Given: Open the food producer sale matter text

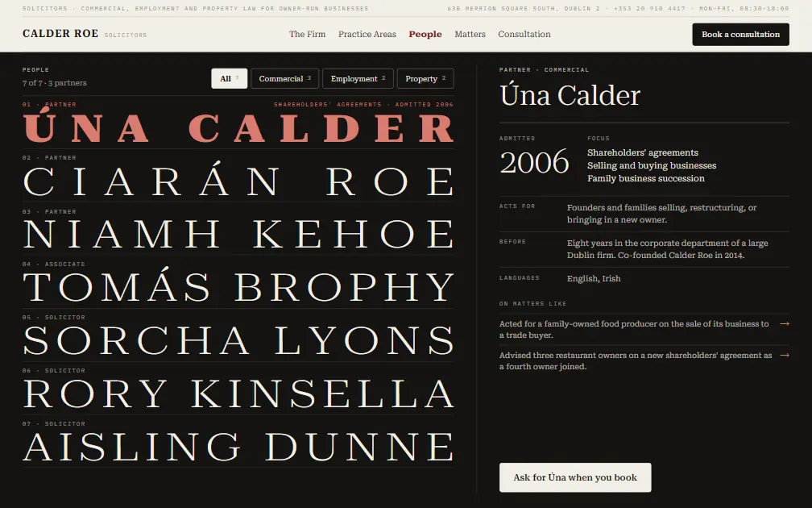Looking at the screenshot, I should 634,329.
